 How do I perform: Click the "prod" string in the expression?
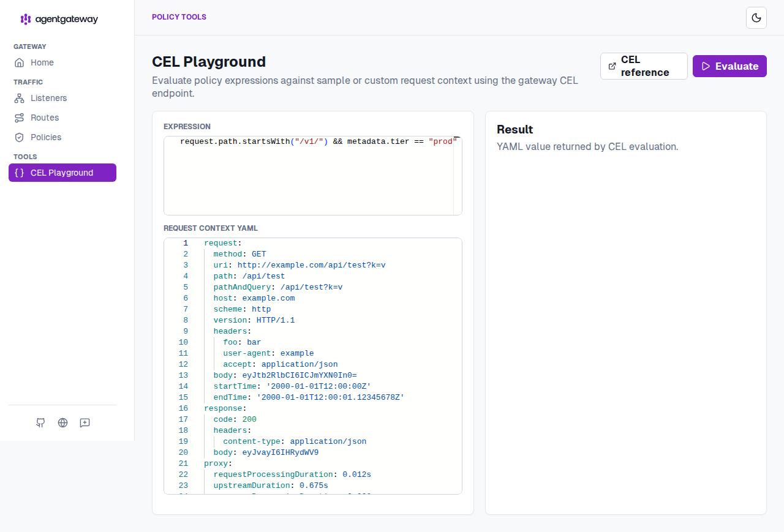click(443, 142)
